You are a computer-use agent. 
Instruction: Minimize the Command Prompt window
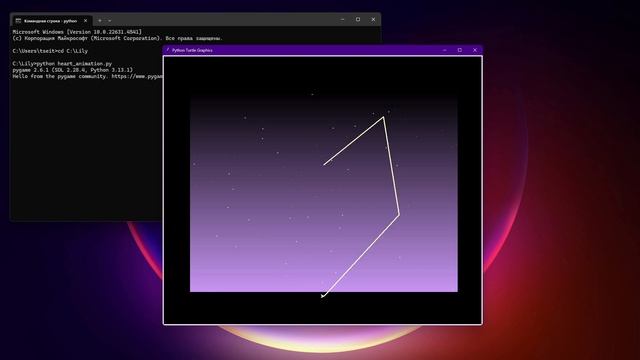(x=342, y=19)
